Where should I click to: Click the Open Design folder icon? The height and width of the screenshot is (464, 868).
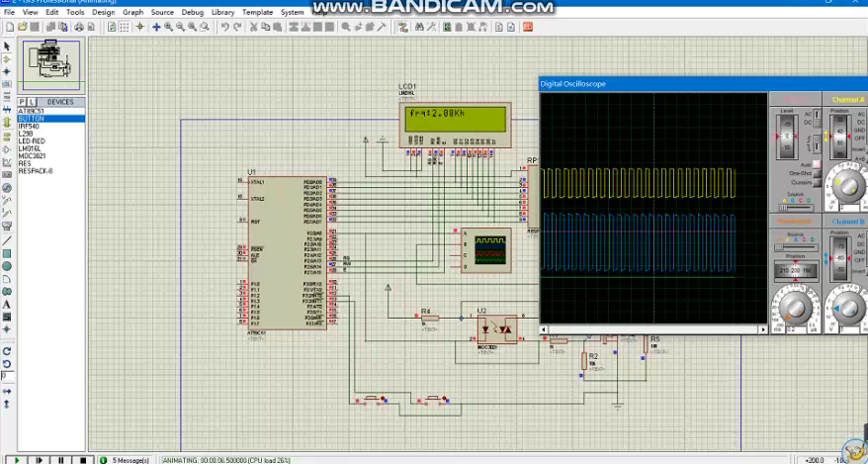coord(22,27)
